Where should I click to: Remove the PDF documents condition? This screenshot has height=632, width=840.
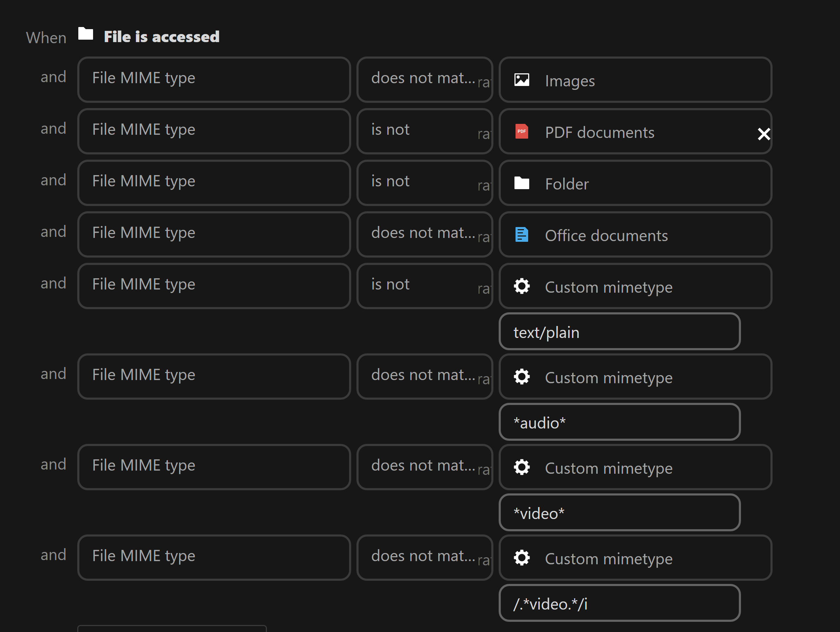pyautogui.click(x=764, y=134)
